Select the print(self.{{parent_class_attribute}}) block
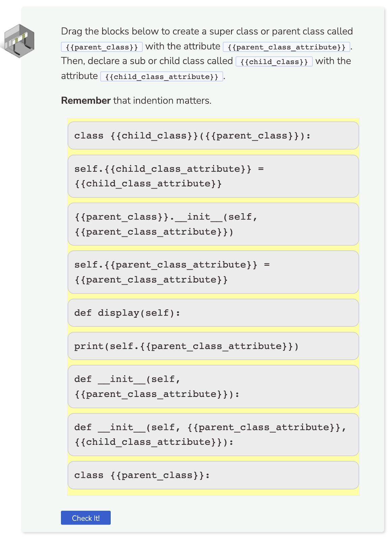The height and width of the screenshot is (540, 392). [214, 346]
